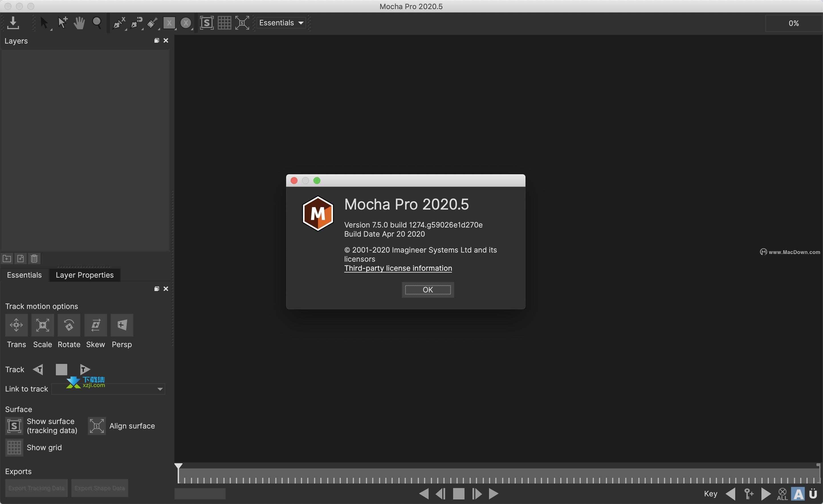This screenshot has width=823, height=504.
Task: Click the Track forwards button
Action: (85, 370)
